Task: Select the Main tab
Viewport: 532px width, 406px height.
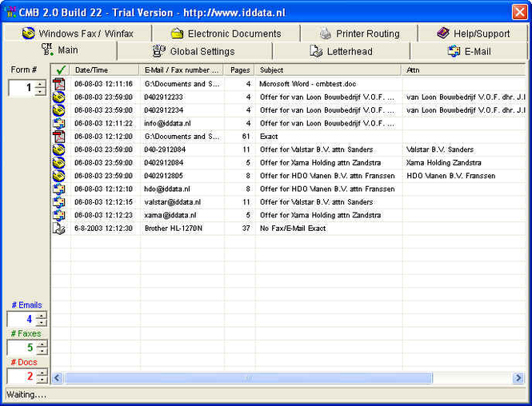Action: coord(60,50)
